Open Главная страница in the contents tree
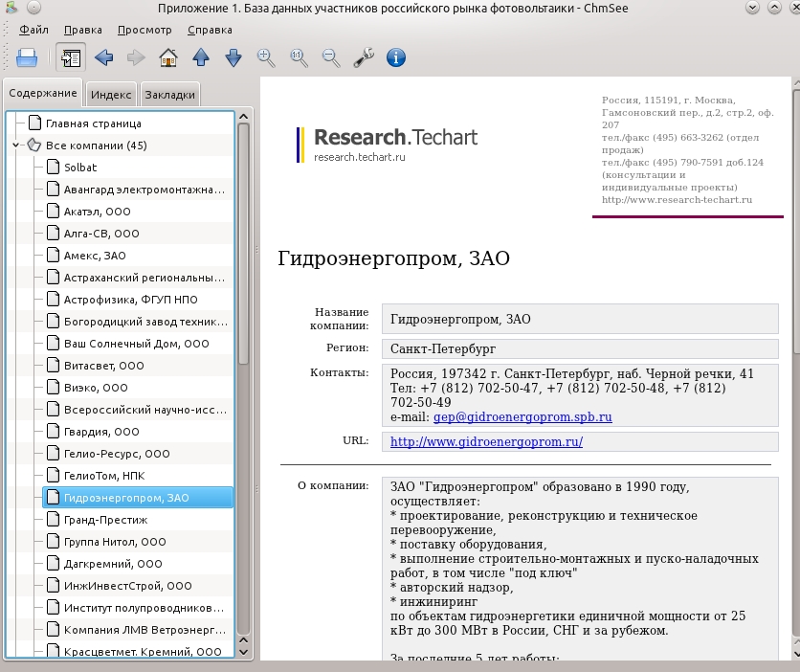The image size is (800, 672). click(94, 123)
